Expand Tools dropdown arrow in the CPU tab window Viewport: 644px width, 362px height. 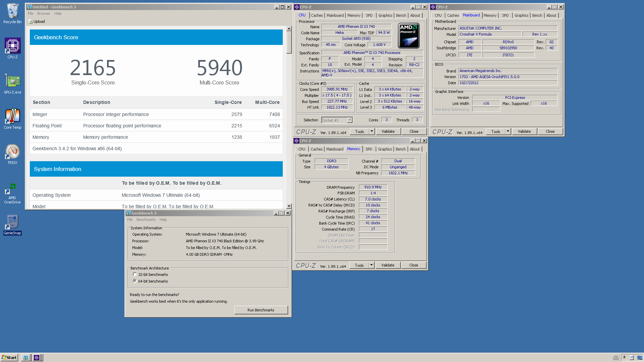(372, 131)
